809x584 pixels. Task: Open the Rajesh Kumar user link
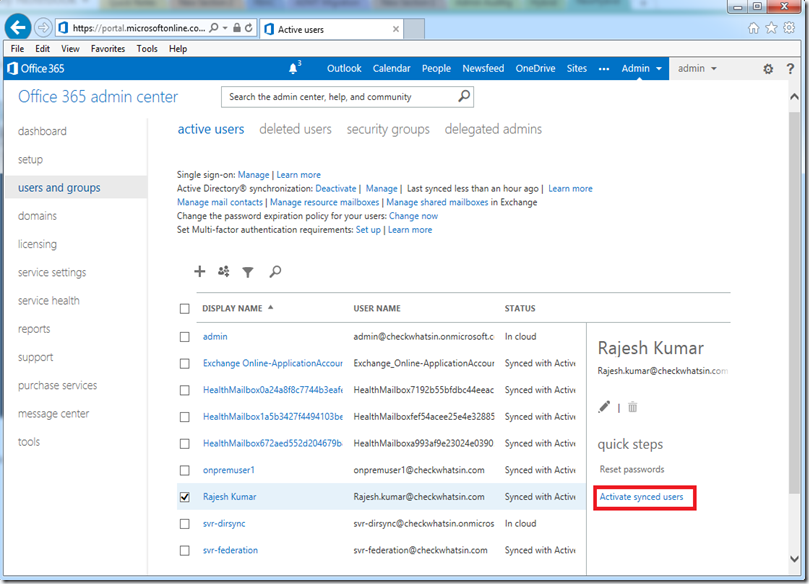230,497
